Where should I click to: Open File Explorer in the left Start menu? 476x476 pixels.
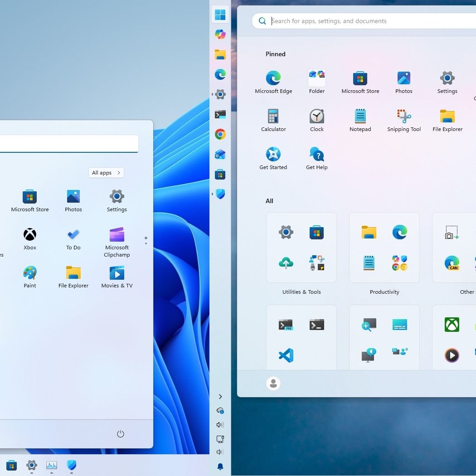tap(73, 277)
